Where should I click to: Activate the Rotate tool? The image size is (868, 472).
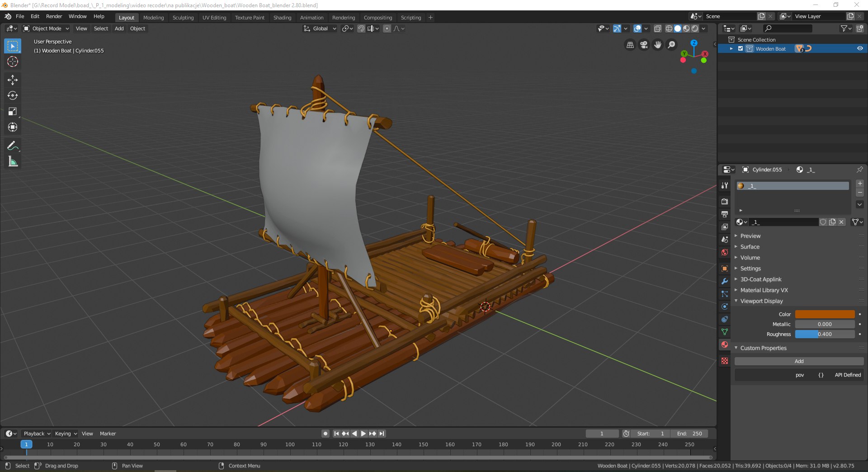tap(13, 96)
